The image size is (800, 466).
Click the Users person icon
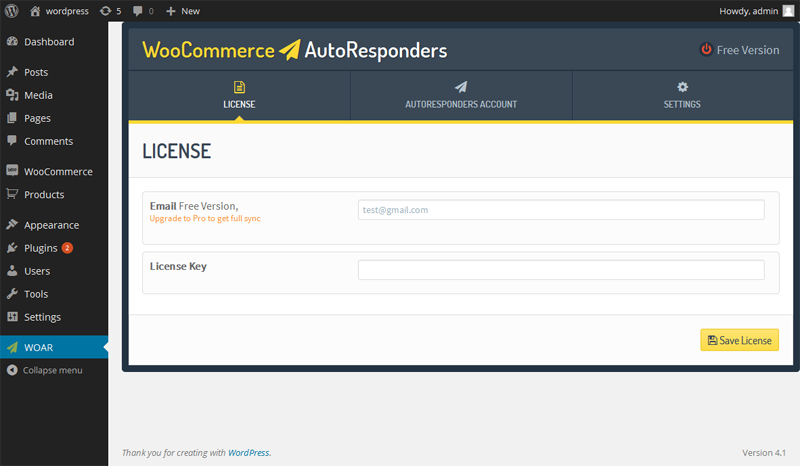click(12, 271)
